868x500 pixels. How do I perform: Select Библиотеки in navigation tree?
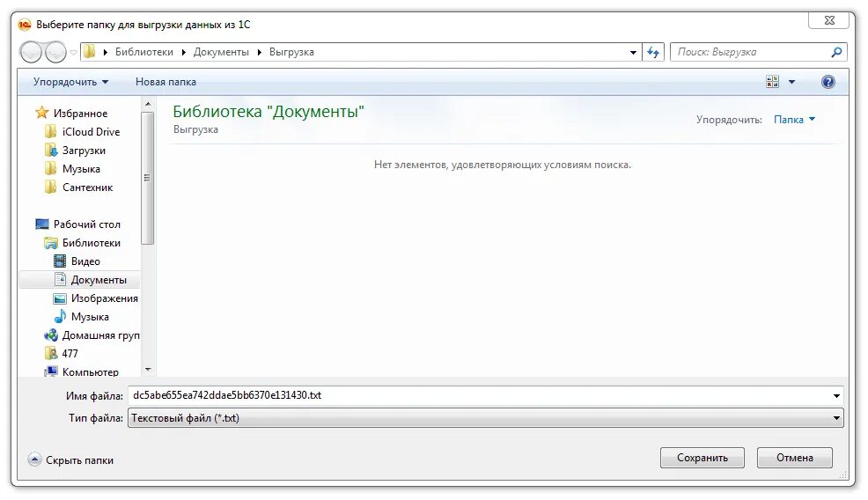coord(91,243)
